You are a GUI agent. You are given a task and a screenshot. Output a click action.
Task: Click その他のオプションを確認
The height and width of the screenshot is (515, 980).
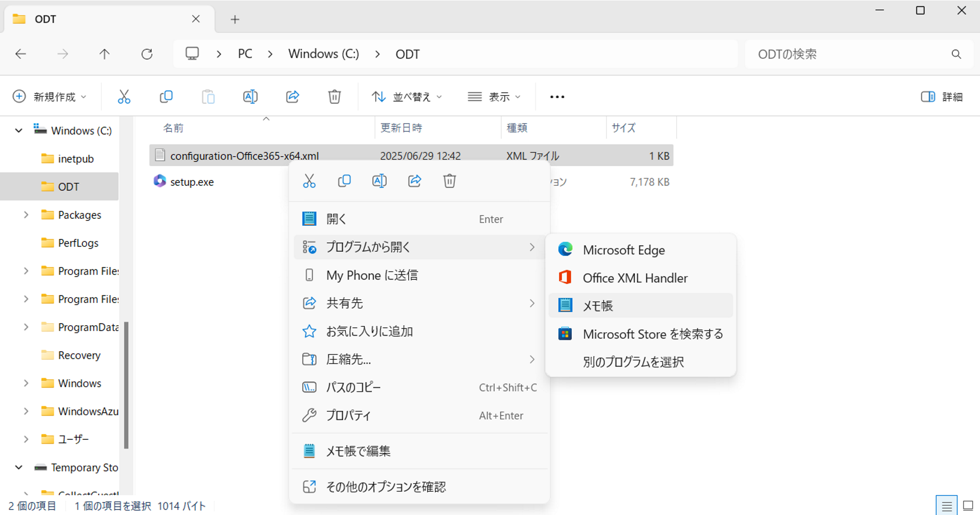(x=419, y=486)
